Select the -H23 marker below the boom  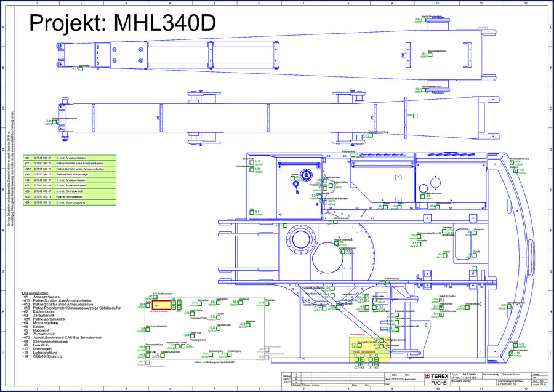coord(424,89)
